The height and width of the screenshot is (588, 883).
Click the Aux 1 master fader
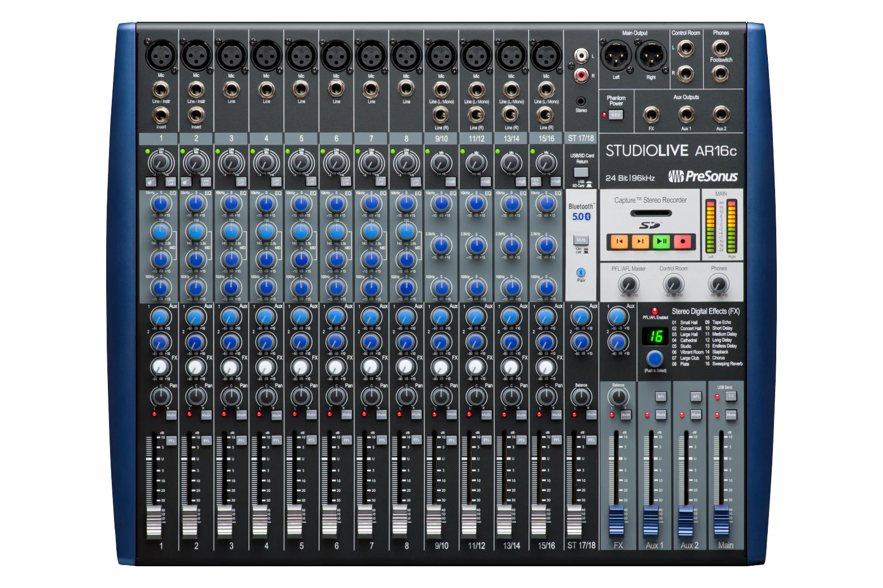click(651, 520)
